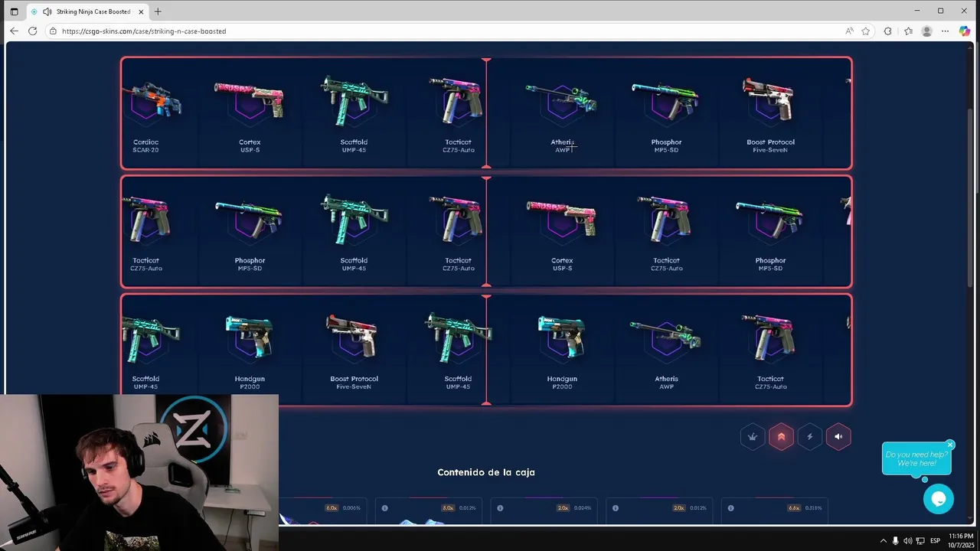The height and width of the screenshot is (551, 980).
Task: Select the Scaffold UMP-45 skin in middle spinner
Action: tap(354, 232)
